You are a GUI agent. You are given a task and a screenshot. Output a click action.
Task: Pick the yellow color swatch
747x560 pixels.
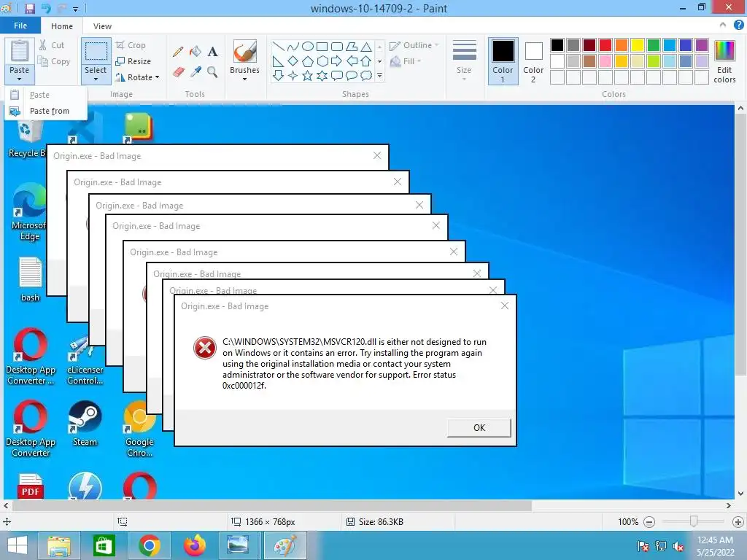click(638, 45)
